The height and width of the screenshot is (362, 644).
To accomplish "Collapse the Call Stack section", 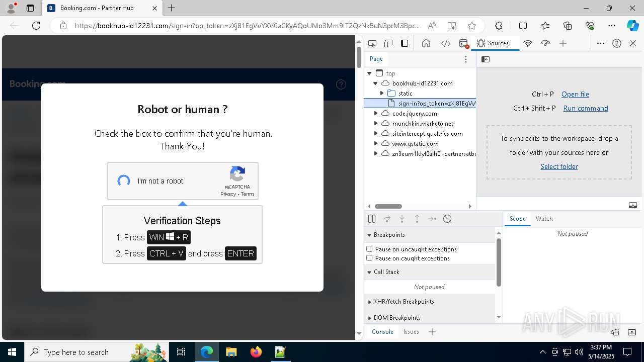I will pyautogui.click(x=430, y=272).
